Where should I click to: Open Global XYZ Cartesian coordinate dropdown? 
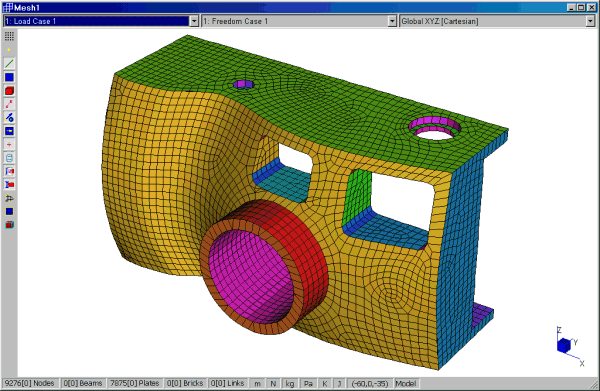coord(590,21)
